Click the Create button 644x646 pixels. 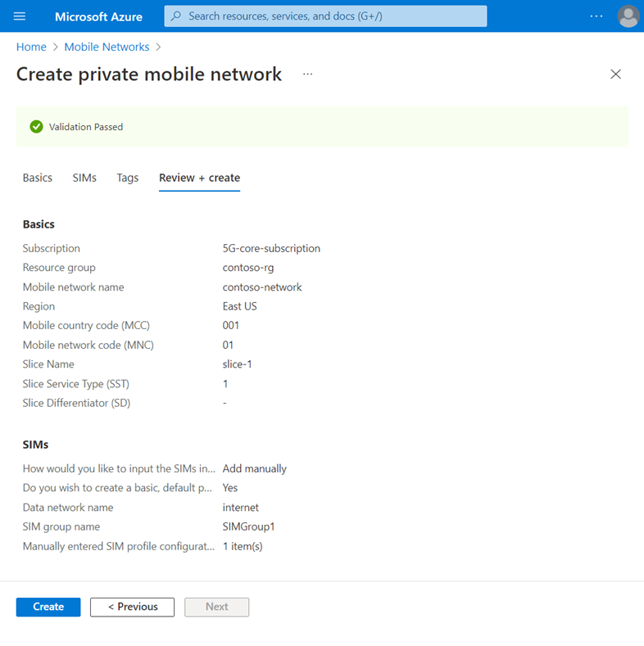pos(48,607)
